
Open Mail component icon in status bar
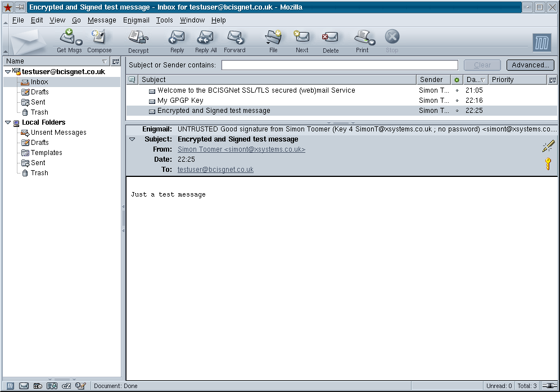24,386
